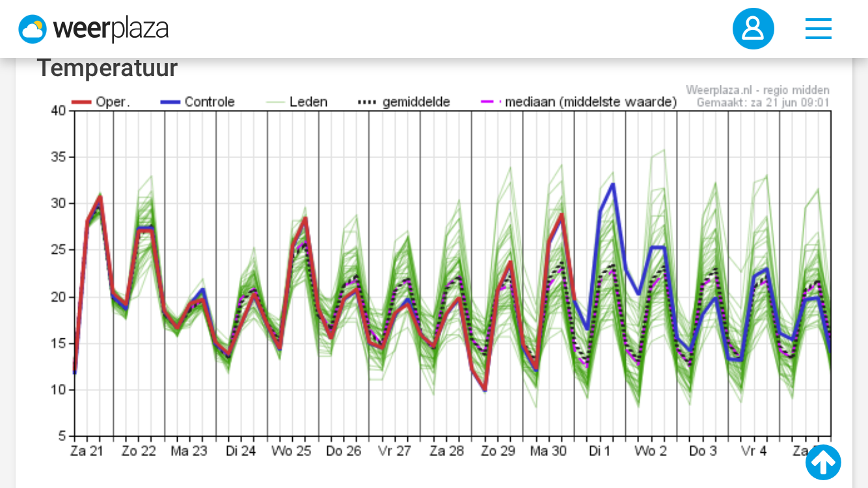868x488 pixels.
Task: Click the Vr 4 date axis label
Action: [754, 451]
